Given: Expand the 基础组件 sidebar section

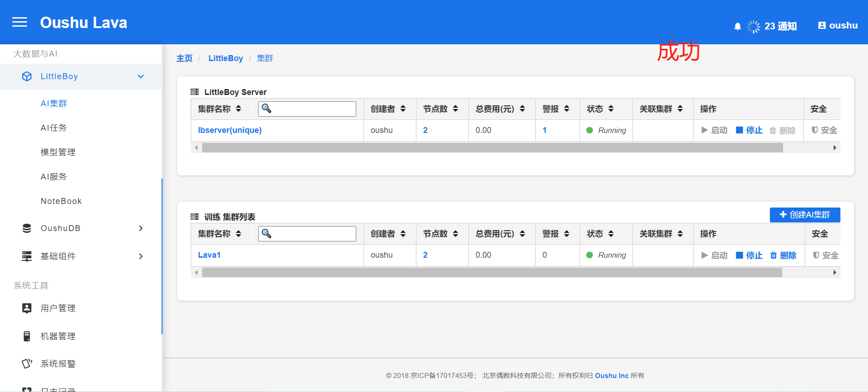Looking at the screenshot, I should (141, 256).
